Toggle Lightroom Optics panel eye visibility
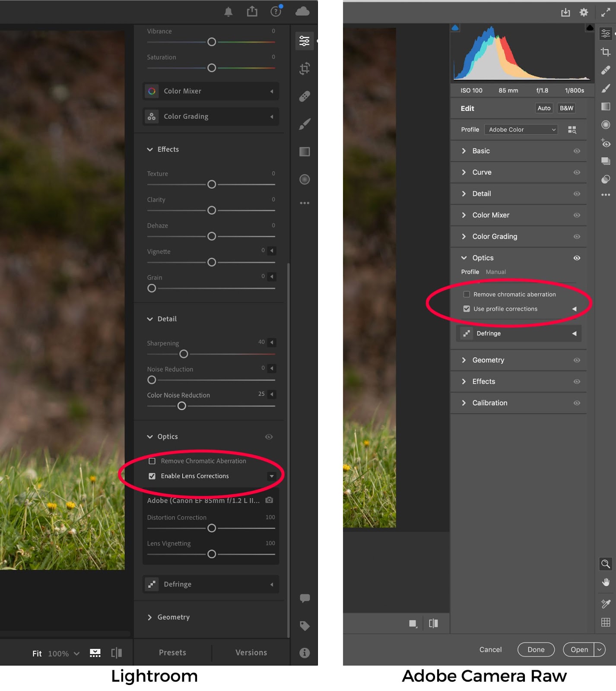 (269, 437)
